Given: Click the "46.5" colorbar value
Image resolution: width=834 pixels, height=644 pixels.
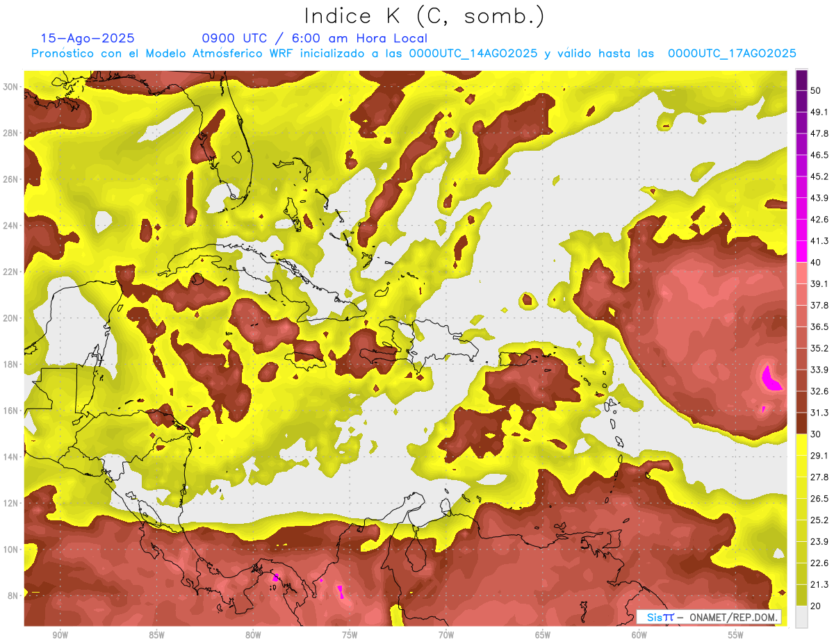Looking at the screenshot, I should 819,155.
